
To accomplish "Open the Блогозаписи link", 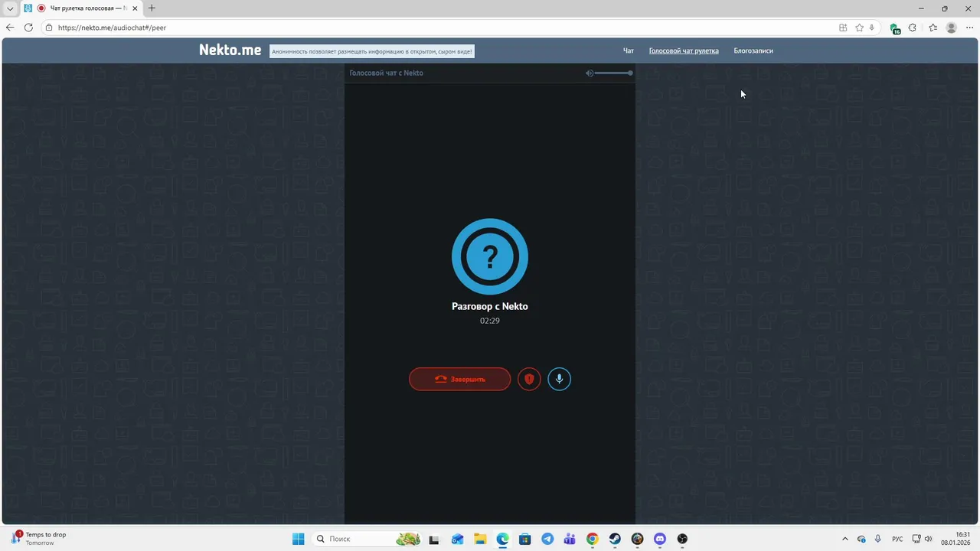I will click(753, 51).
